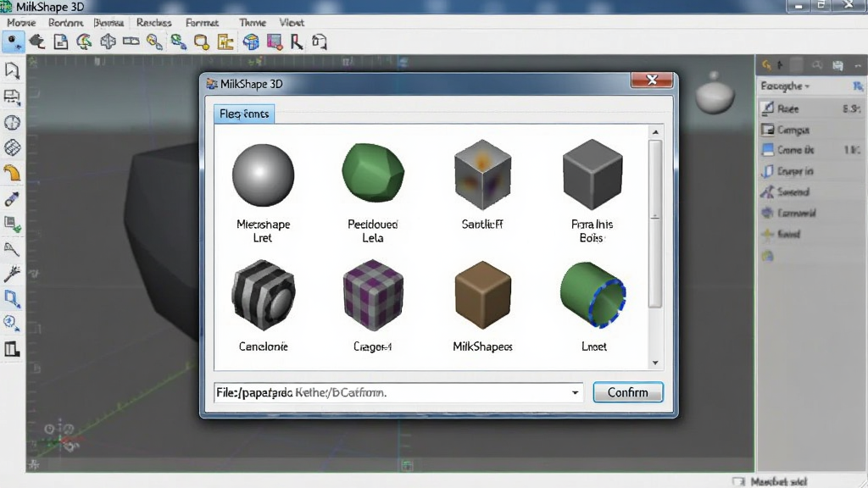Click the spray brush tool in left sidebar
The width and height of the screenshot is (868, 488).
click(x=12, y=274)
